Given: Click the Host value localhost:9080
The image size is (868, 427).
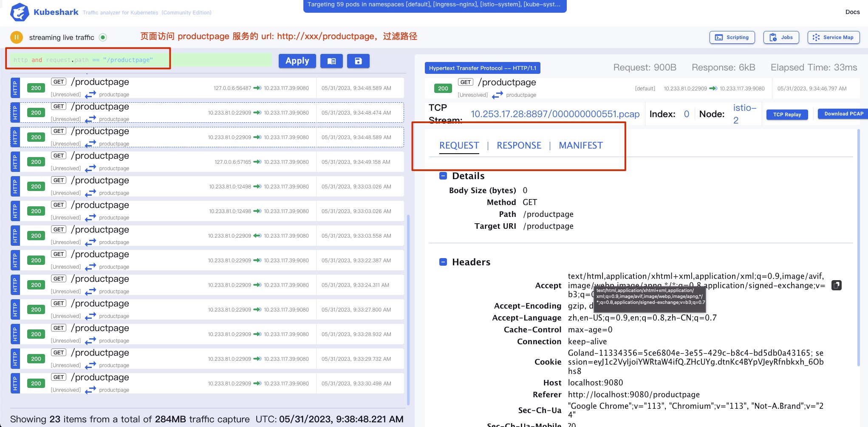Looking at the screenshot, I should [x=595, y=383].
